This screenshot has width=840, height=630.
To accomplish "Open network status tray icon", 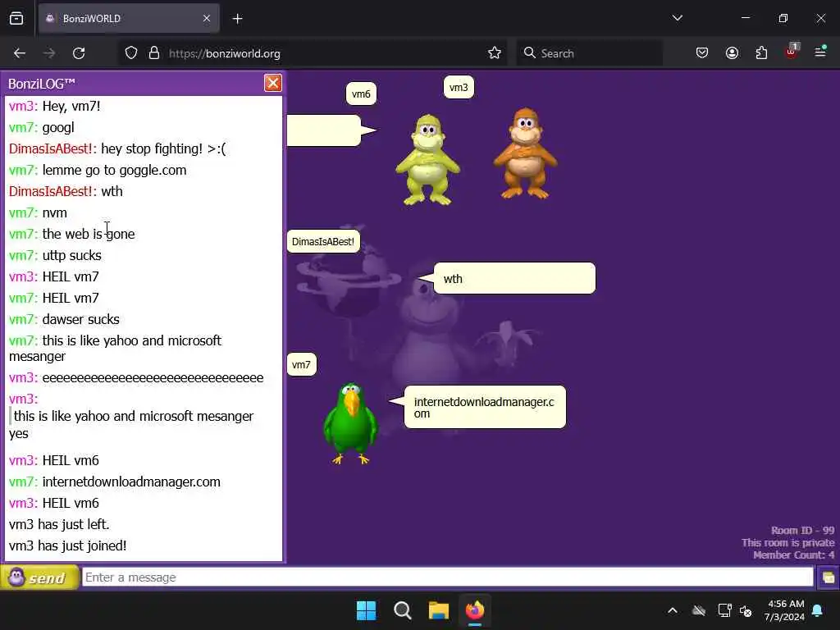I will tap(724, 610).
